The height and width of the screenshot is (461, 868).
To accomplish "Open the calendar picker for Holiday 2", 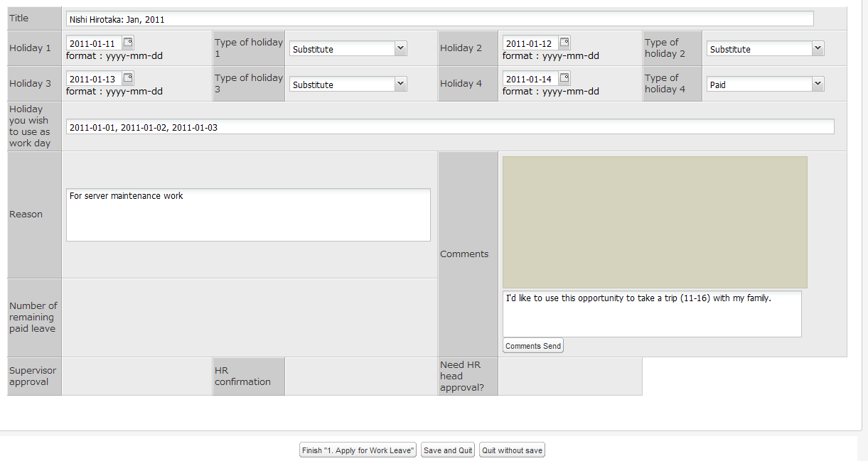I will [564, 42].
